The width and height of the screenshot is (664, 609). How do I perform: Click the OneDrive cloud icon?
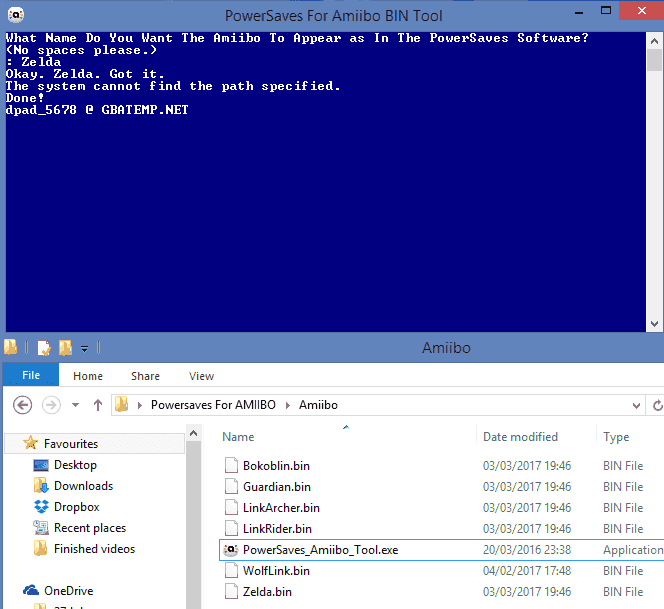click(30, 590)
